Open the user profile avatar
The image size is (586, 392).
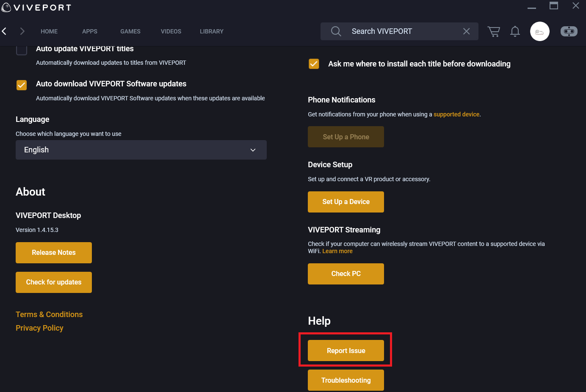(x=540, y=31)
